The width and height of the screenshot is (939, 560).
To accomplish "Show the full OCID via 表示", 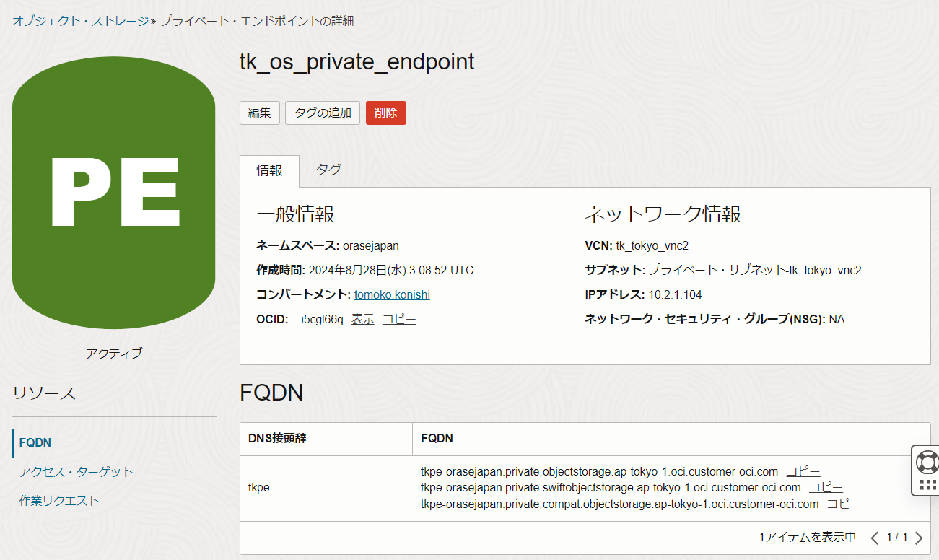I will point(362,319).
